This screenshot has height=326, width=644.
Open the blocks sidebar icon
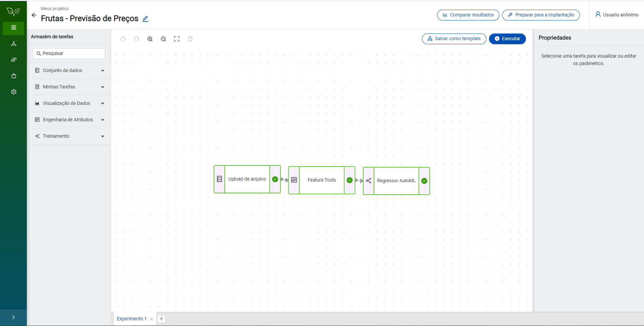14,60
